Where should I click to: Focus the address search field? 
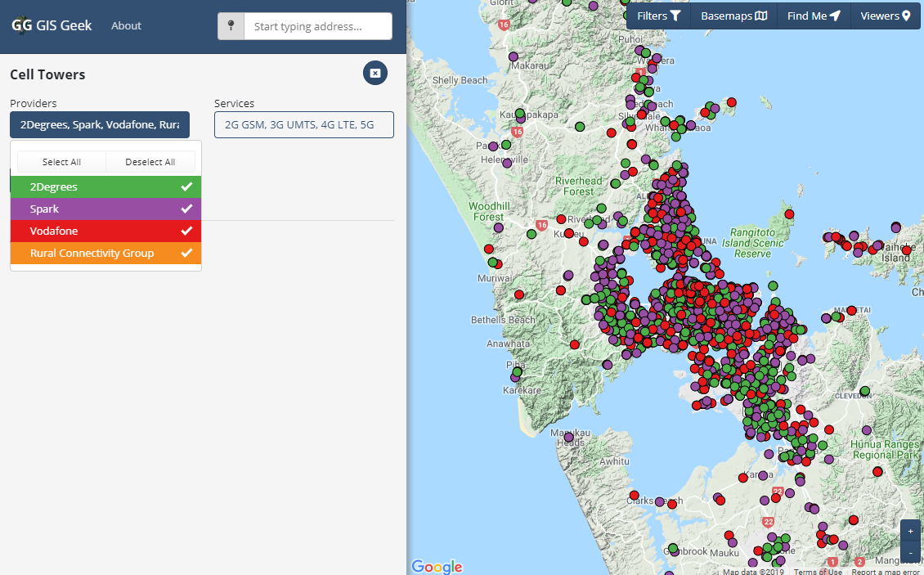pyautogui.click(x=318, y=26)
